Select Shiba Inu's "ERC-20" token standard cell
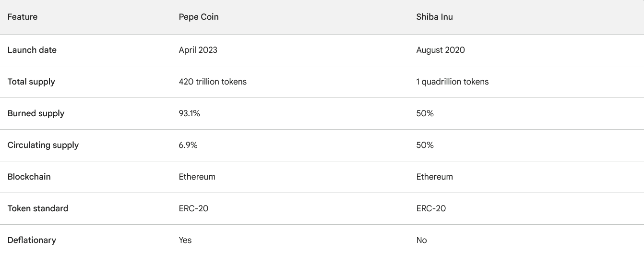This screenshot has width=644, height=255. pos(431,208)
